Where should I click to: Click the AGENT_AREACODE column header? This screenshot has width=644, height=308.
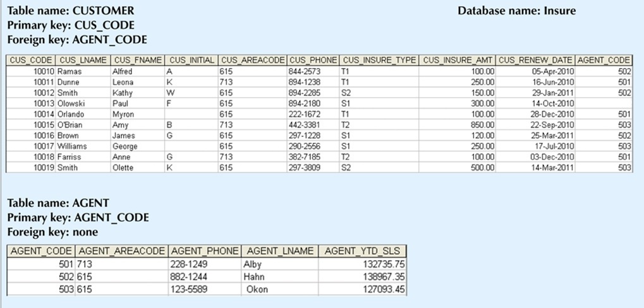(x=121, y=251)
